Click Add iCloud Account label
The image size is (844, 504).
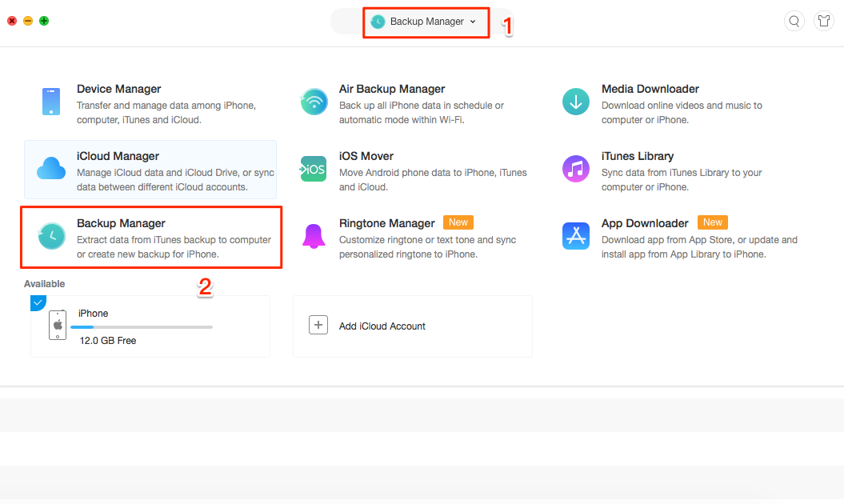pyautogui.click(x=382, y=326)
